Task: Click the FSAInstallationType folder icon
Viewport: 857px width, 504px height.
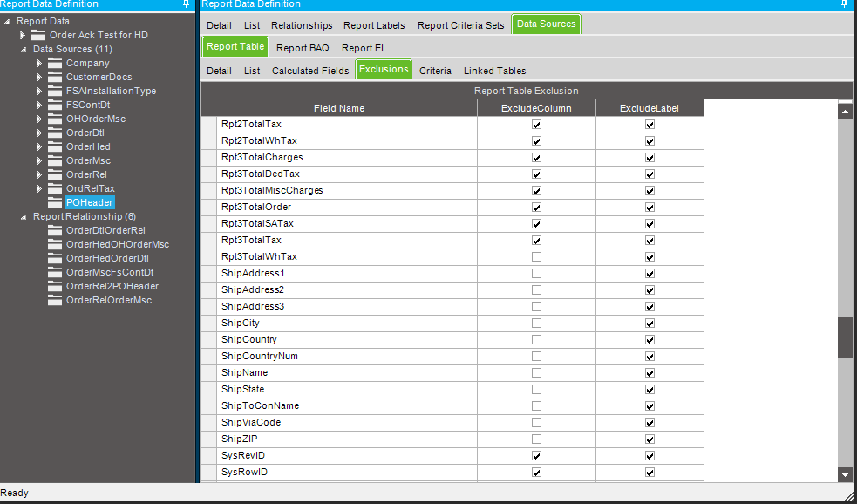Action: click(x=55, y=91)
